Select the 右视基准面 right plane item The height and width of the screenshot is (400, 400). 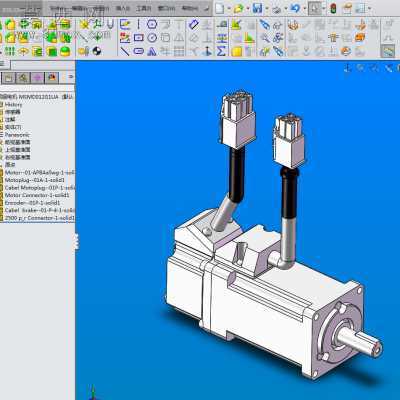pos(17,157)
